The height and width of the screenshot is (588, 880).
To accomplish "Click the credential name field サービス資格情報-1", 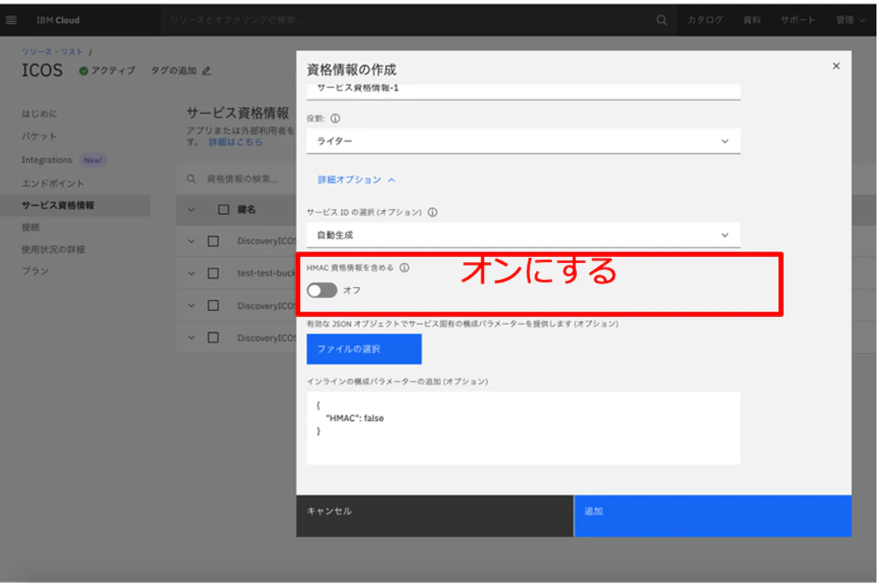I will (x=523, y=90).
